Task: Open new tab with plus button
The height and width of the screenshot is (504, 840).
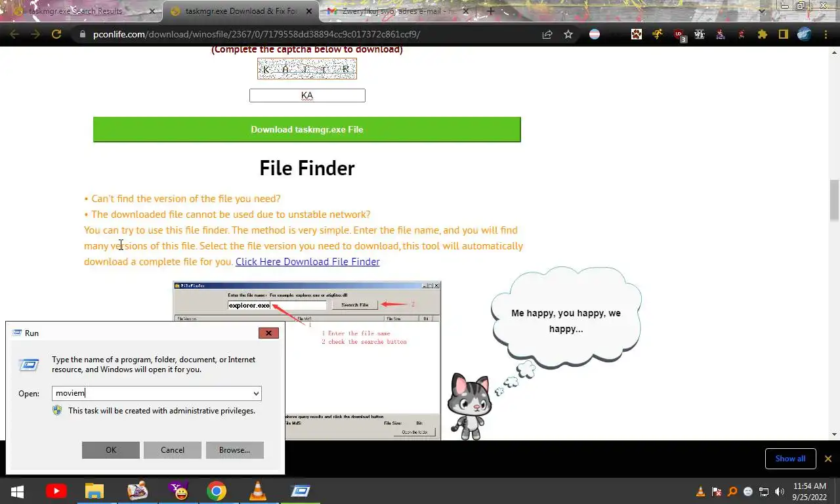Action: (490, 11)
